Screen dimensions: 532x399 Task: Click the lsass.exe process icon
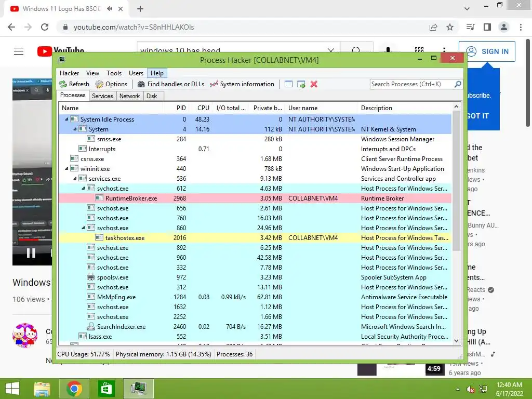83,336
